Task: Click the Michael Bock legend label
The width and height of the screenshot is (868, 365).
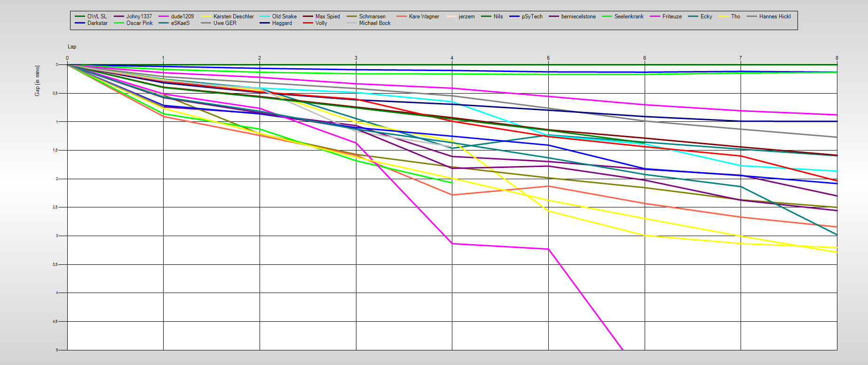Action: click(x=375, y=23)
